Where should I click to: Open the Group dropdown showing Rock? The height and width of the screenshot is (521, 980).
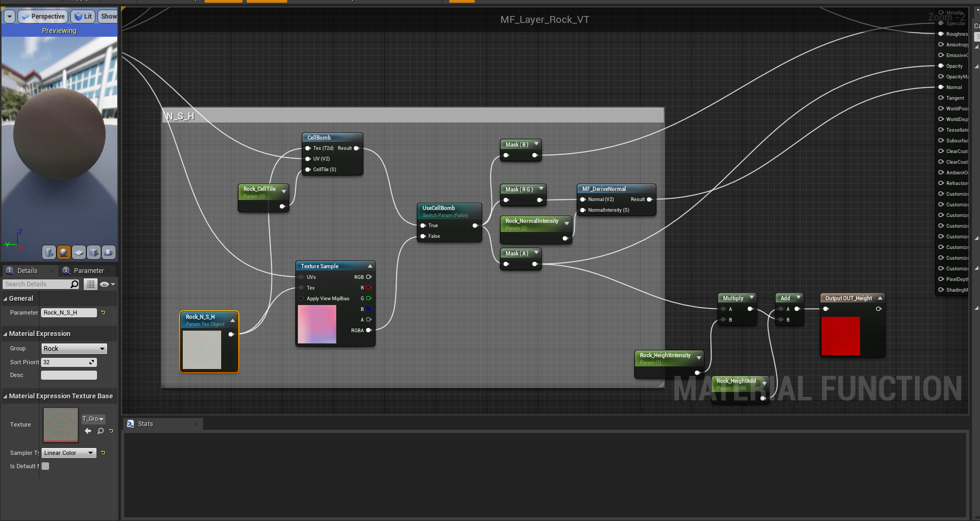[74, 349]
